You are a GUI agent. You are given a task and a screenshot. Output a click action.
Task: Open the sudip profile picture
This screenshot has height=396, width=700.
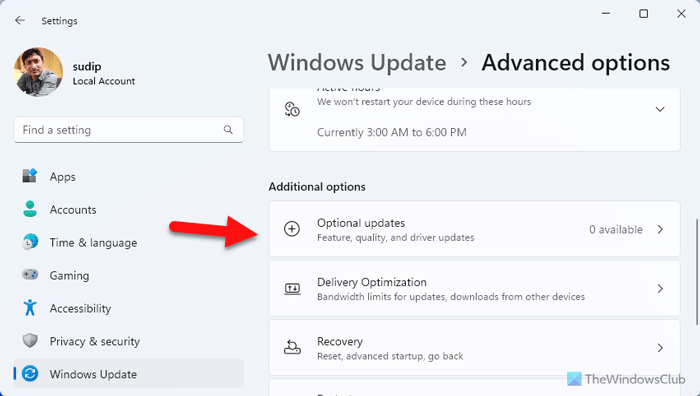38,72
